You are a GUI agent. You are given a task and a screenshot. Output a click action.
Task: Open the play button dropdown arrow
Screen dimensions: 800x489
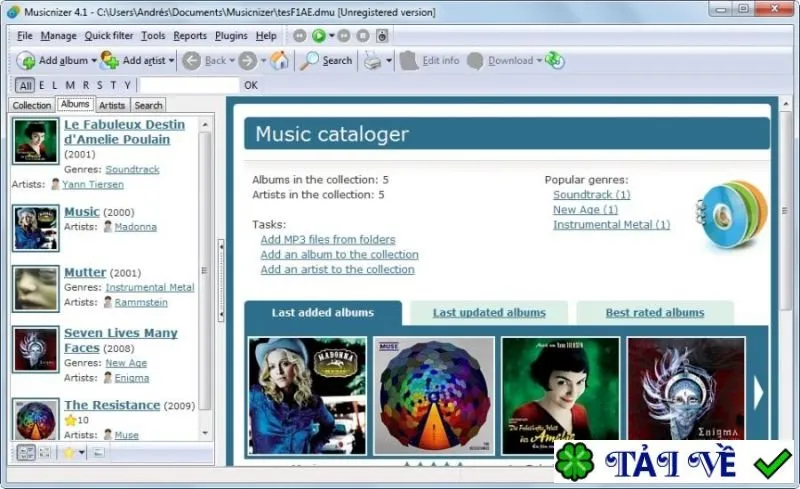coord(331,36)
